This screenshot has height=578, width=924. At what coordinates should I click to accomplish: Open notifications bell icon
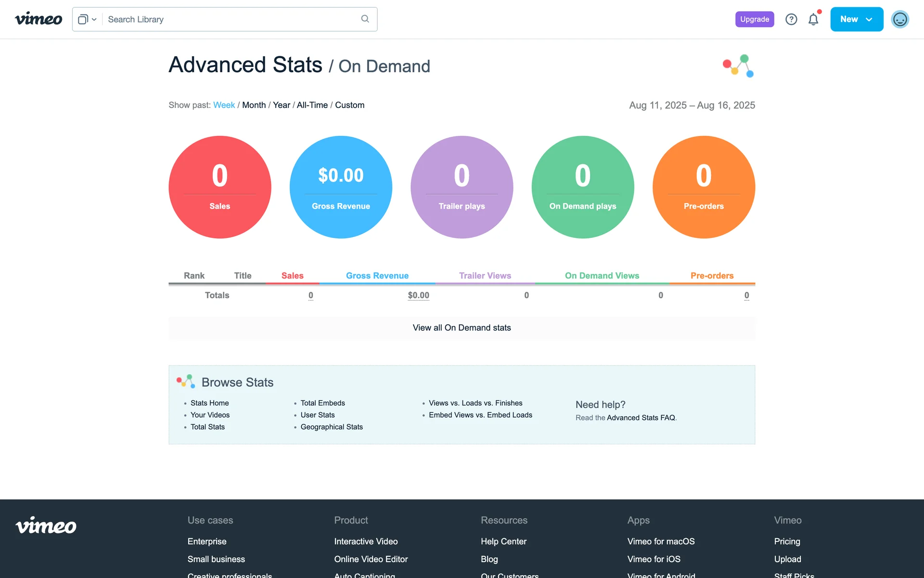point(813,19)
